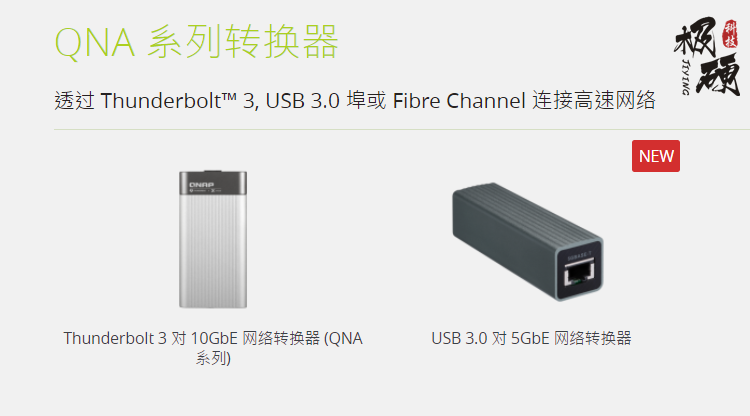Click the vertical JIYING text in the watermark
This screenshot has height=416, width=750.
tap(685, 77)
